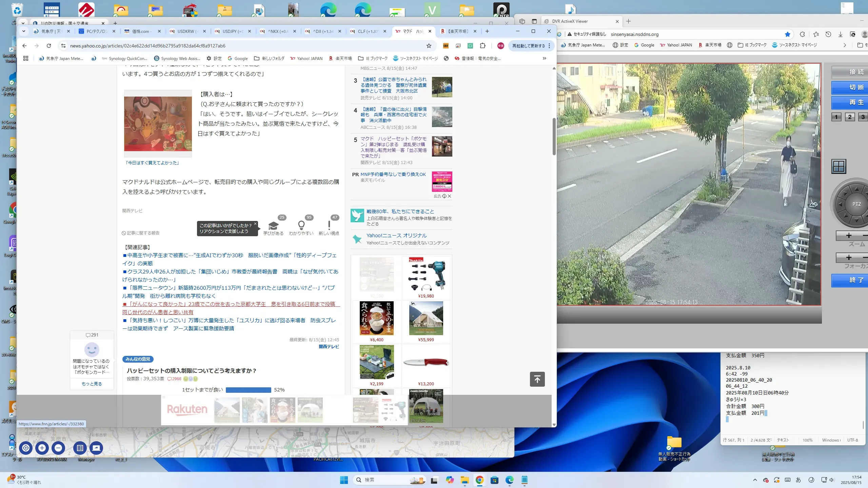This screenshot has width=868, height=488.
Task: React with 学びがある icon
Action: (273, 225)
